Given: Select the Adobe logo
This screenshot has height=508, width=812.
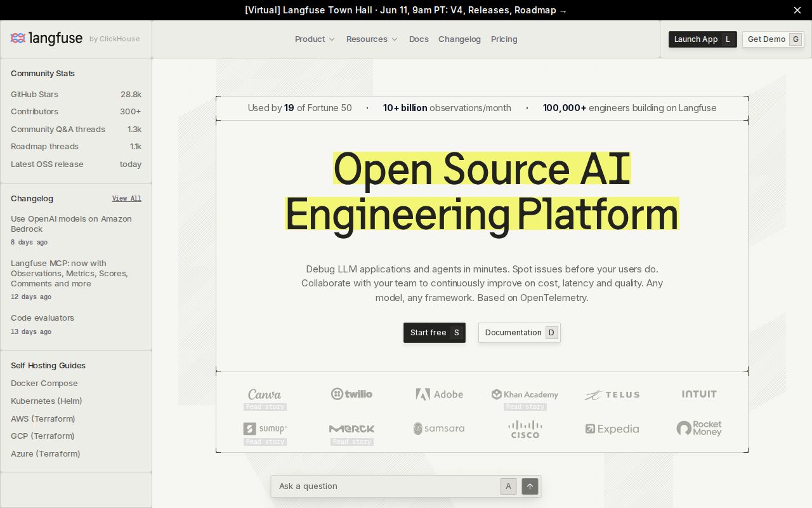Looking at the screenshot, I should (x=439, y=394).
